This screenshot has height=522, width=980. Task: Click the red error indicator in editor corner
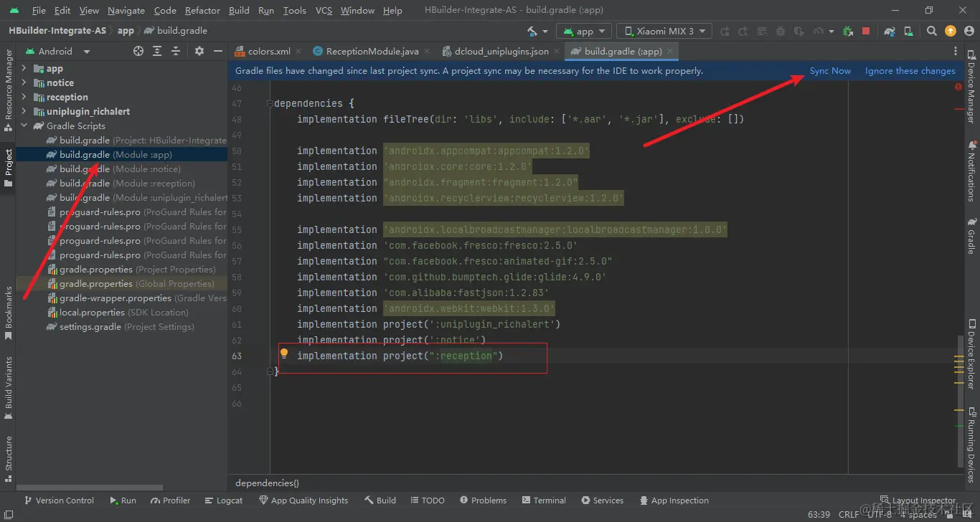pos(958,87)
